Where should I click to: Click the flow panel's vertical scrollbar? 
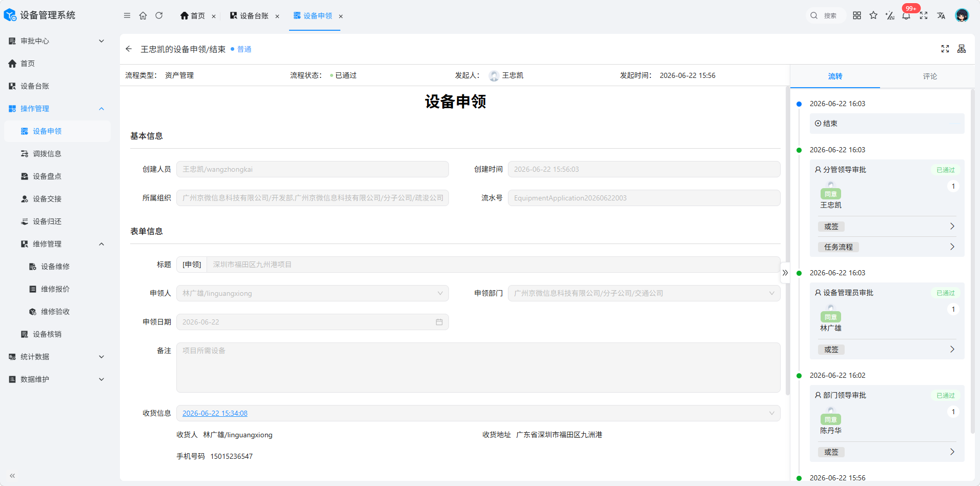[973, 261]
